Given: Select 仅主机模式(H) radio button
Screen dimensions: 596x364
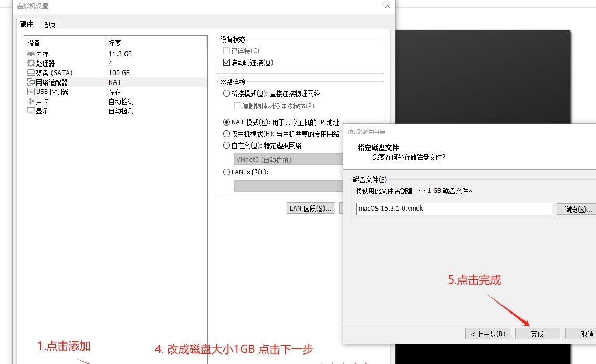Looking at the screenshot, I should (226, 133).
